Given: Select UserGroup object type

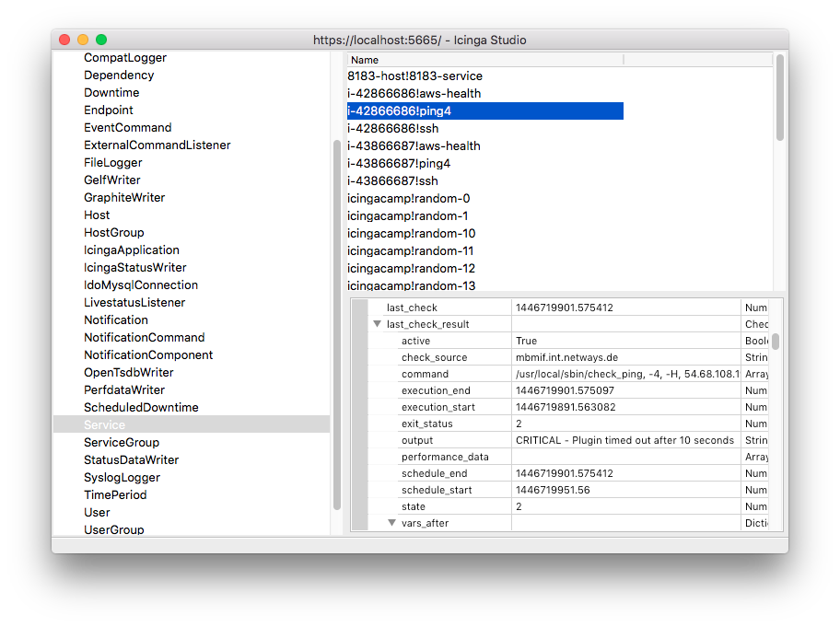Looking at the screenshot, I should coord(113,529).
